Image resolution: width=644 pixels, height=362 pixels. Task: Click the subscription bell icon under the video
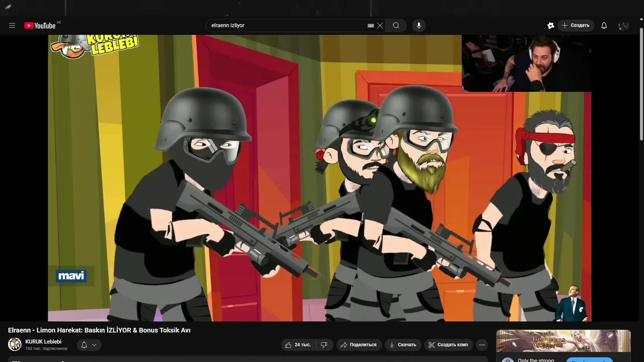(x=84, y=345)
